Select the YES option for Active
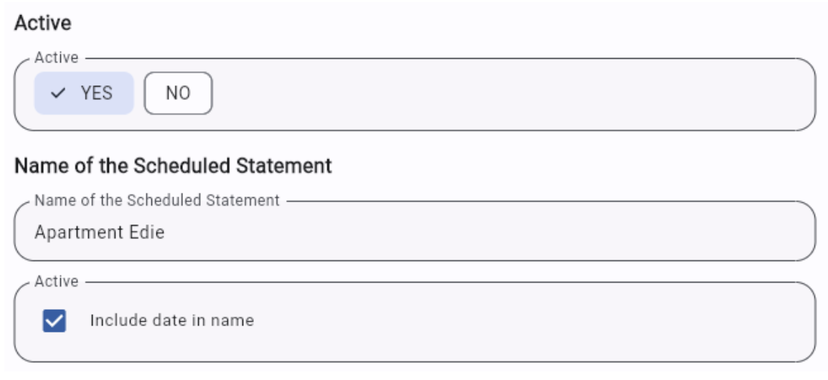This screenshot has height=380, width=828. pos(84,93)
